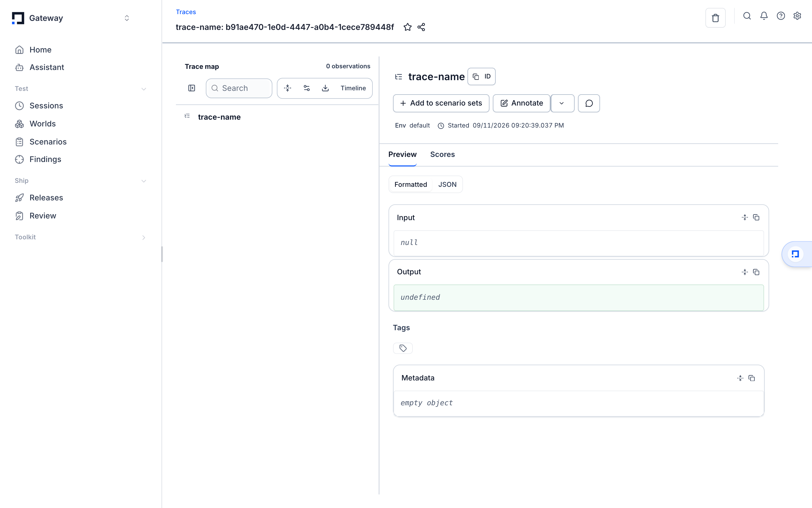
Task: Open the search magnifier in top bar
Action: coord(747,16)
